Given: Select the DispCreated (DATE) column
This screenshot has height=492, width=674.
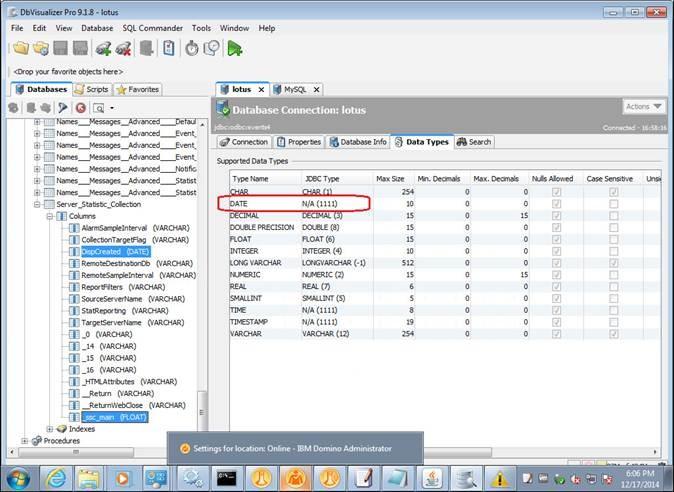Looking at the screenshot, I should 115,252.
